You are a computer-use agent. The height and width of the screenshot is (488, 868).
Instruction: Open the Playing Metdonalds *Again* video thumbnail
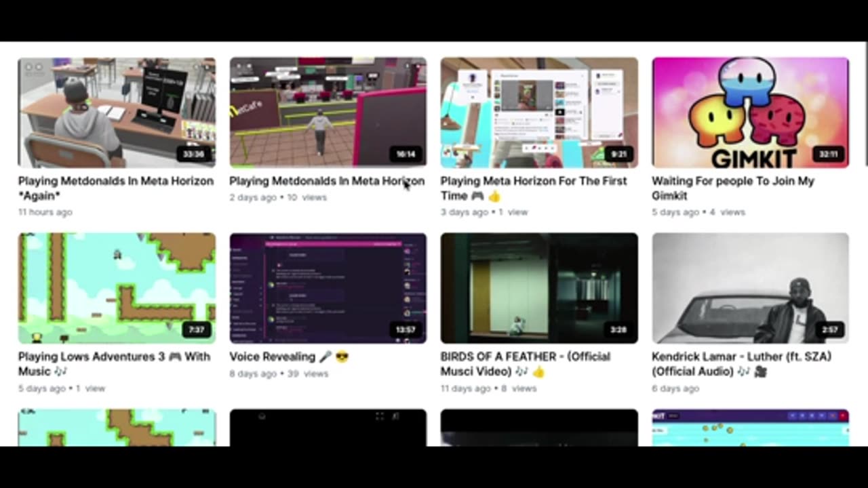(117, 113)
